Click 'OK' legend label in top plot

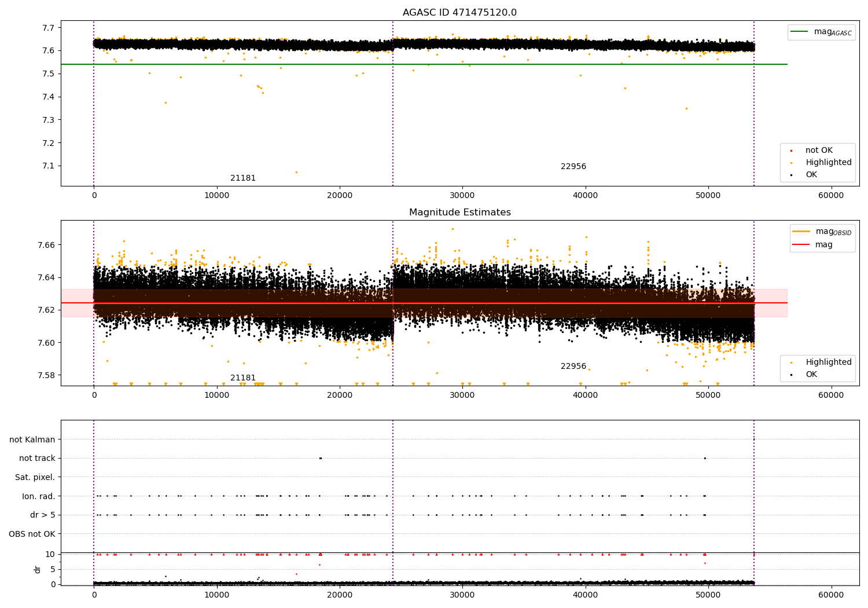point(811,175)
